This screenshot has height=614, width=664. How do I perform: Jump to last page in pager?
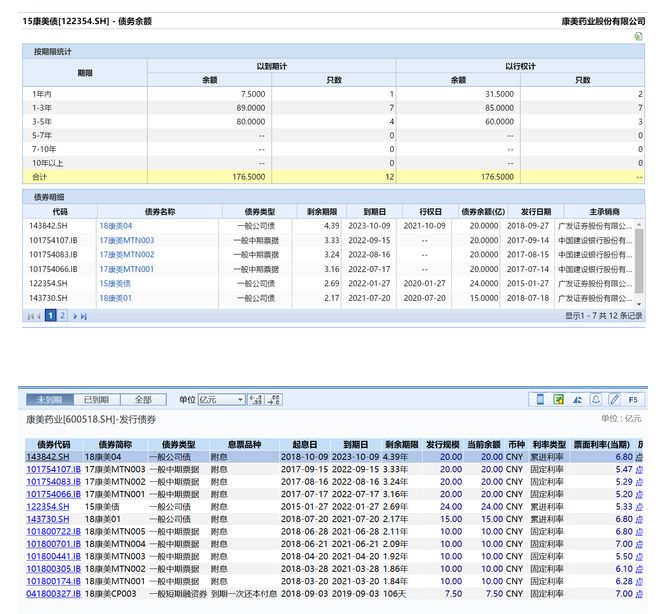coord(83,316)
